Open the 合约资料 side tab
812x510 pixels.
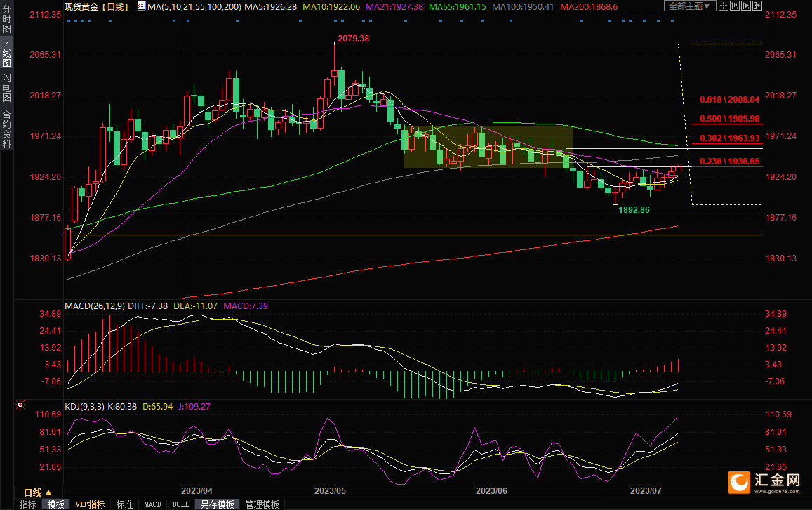coord(6,129)
